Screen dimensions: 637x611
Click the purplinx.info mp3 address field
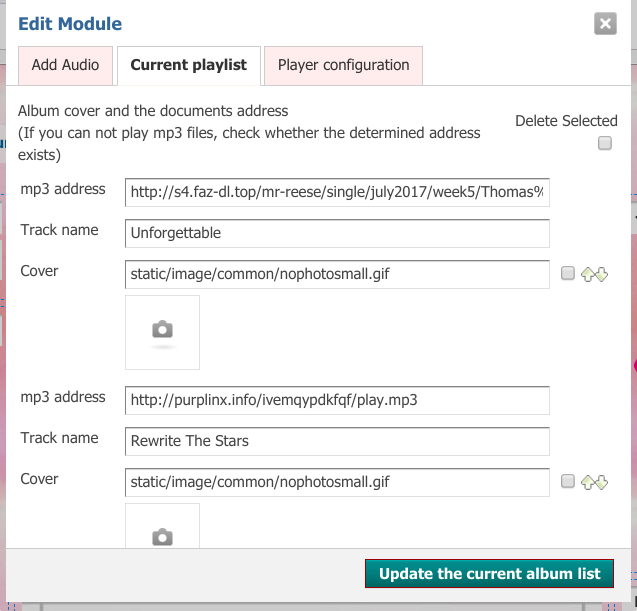[x=337, y=400]
